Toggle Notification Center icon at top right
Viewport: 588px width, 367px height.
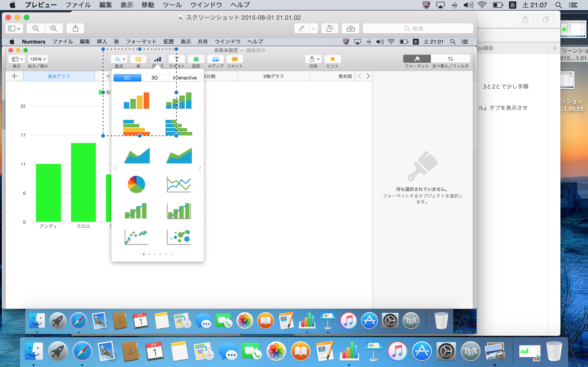tap(573, 5)
